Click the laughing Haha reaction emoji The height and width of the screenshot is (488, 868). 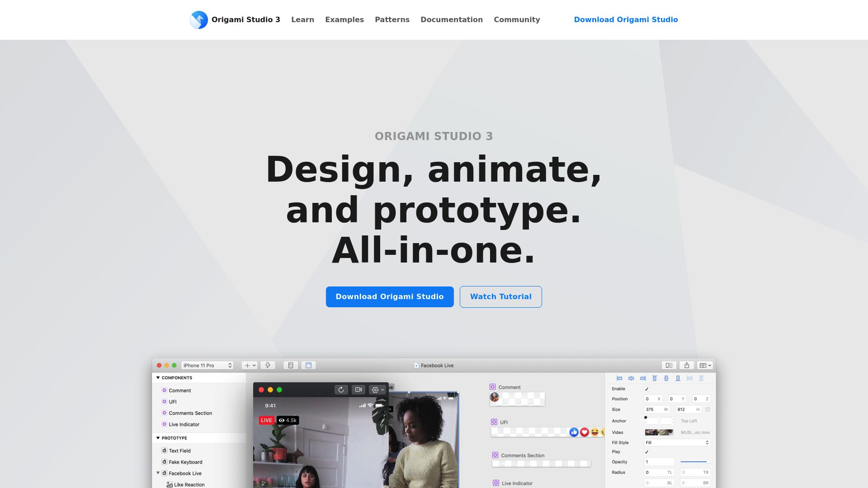595,432
